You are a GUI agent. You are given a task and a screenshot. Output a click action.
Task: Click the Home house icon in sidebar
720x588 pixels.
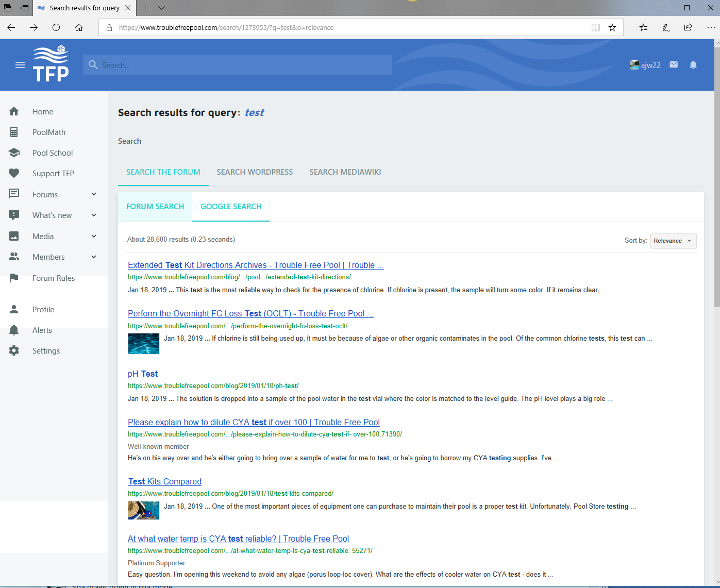[14, 111]
